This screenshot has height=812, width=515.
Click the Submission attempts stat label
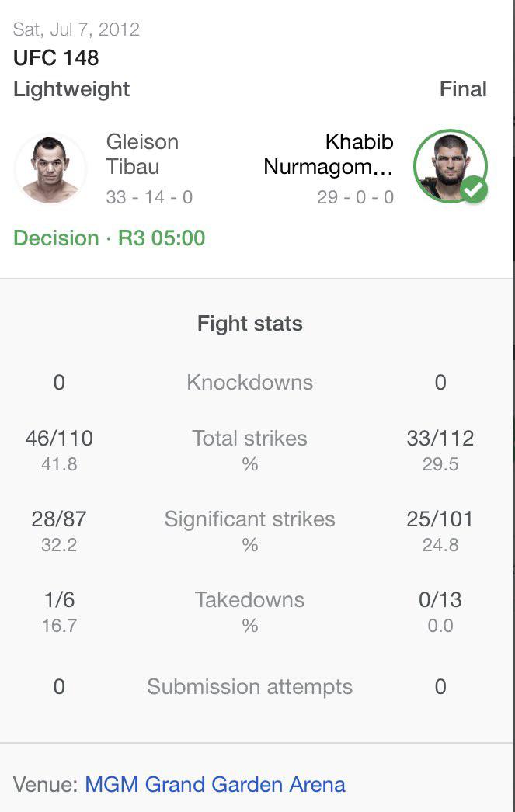click(249, 687)
